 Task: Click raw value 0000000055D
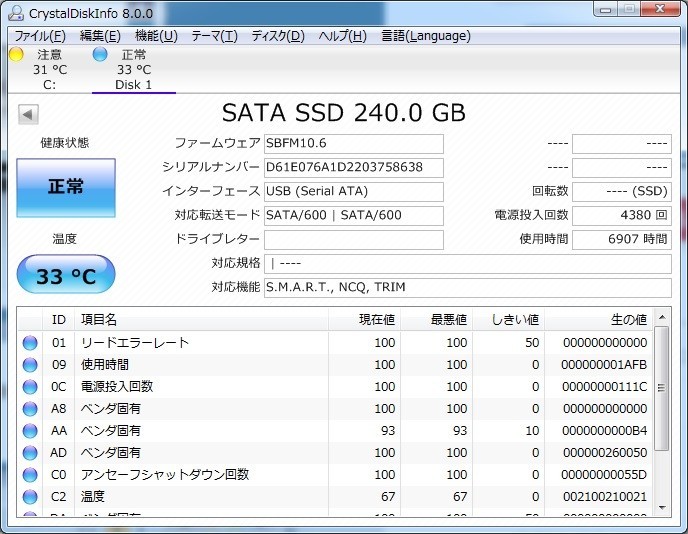pyautogui.click(x=604, y=475)
